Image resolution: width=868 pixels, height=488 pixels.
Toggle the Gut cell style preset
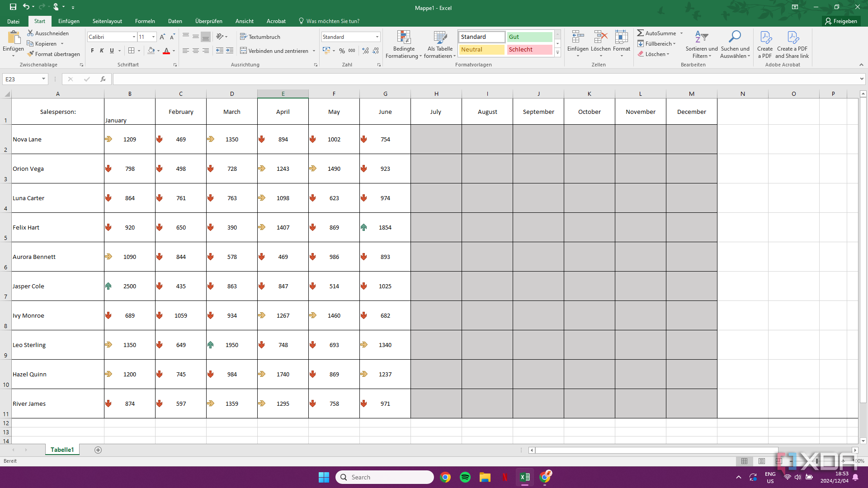[529, 36]
